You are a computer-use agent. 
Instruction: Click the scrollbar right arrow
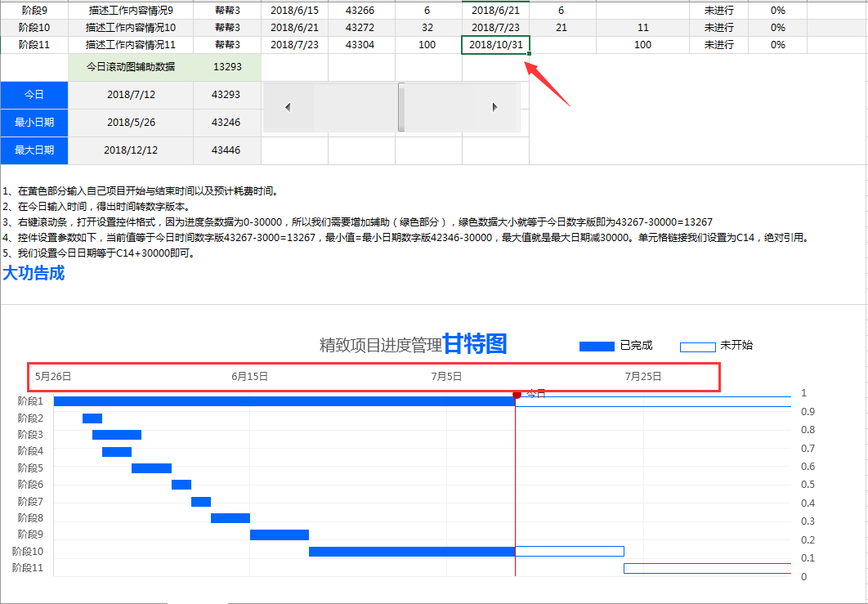coord(495,107)
